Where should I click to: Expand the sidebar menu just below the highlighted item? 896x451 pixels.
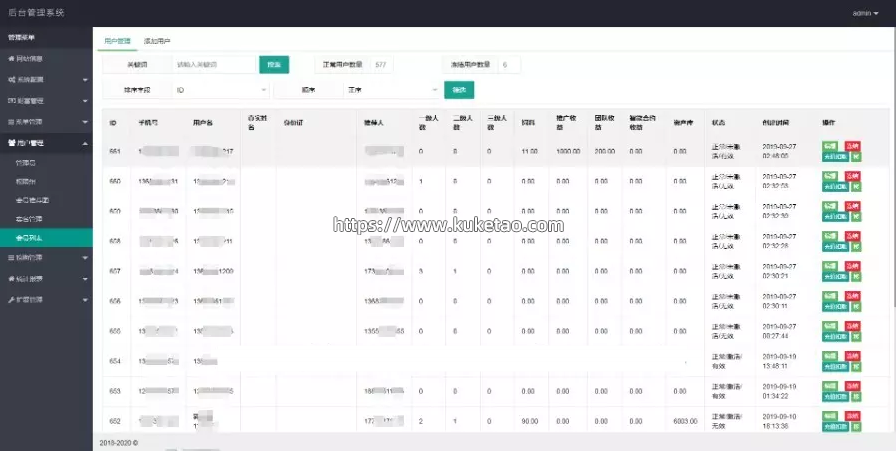click(x=46, y=257)
